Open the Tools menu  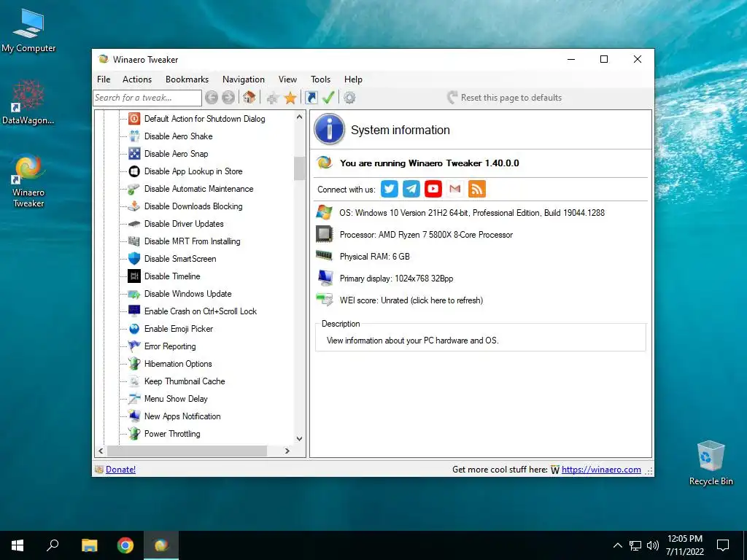coord(321,79)
